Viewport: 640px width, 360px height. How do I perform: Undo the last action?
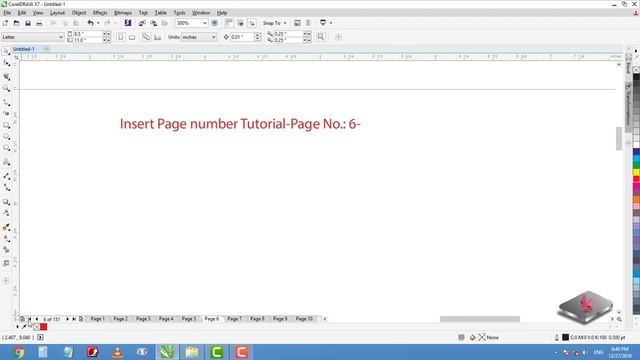pos(90,23)
